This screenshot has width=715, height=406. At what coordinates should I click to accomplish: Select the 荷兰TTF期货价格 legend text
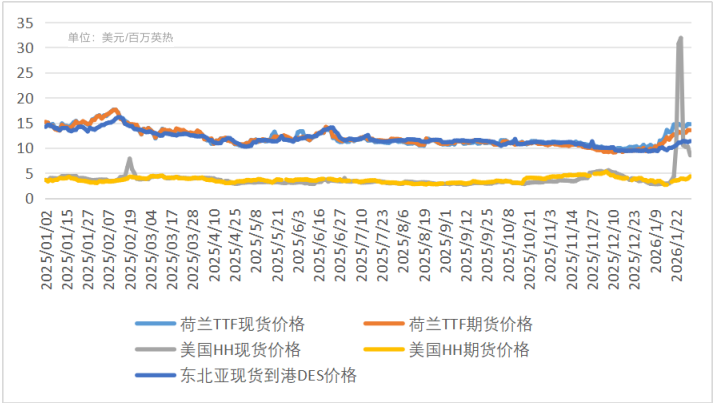tap(471, 324)
